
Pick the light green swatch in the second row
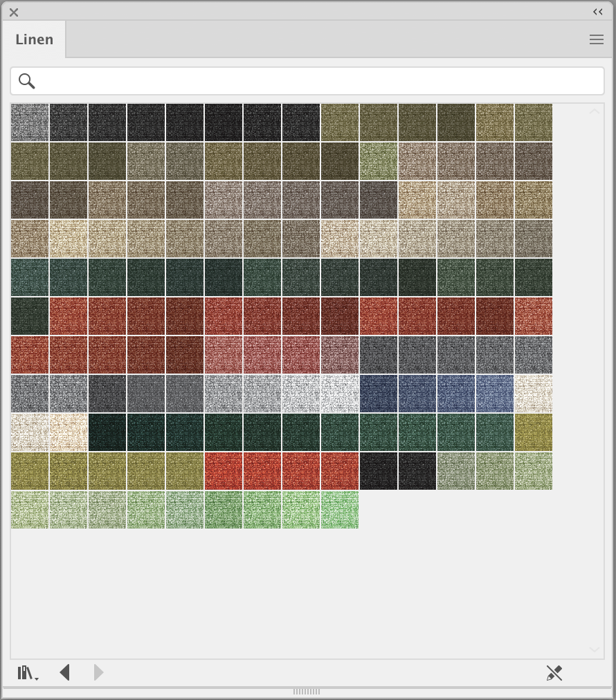379,161
